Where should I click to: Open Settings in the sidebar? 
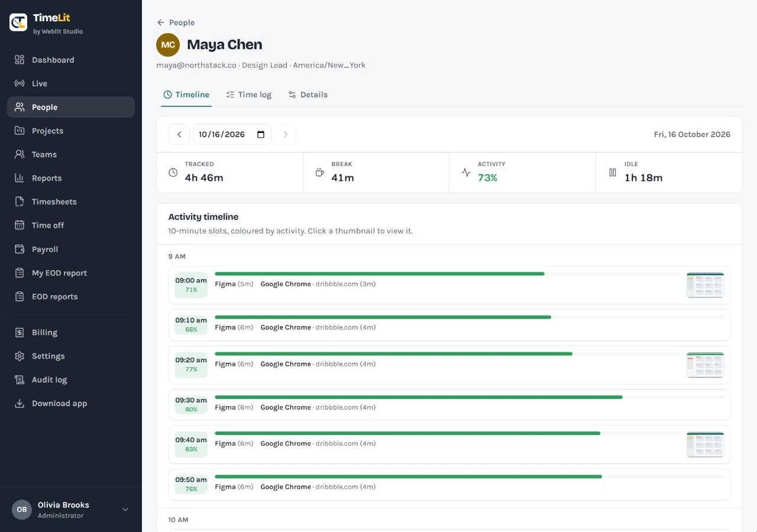(x=71, y=356)
